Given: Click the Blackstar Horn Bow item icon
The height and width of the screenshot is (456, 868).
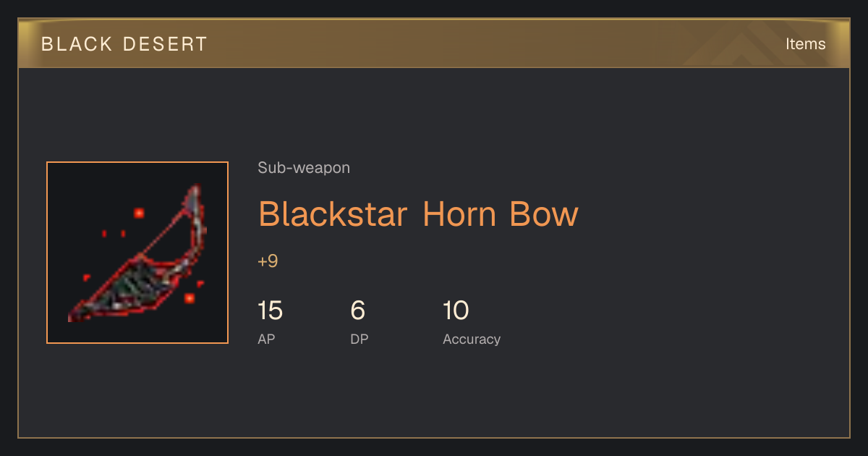Looking at the screenshot, I should coord(137,253).
